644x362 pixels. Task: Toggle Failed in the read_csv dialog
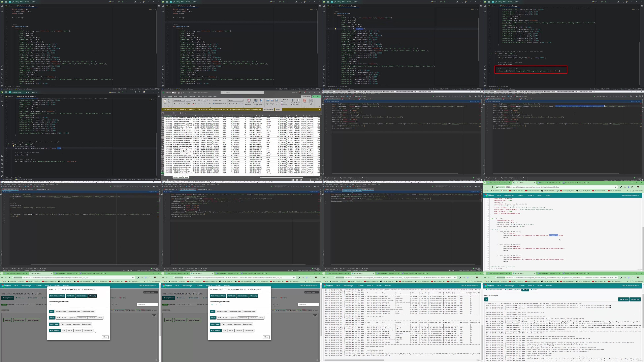(x=100, y=318)
